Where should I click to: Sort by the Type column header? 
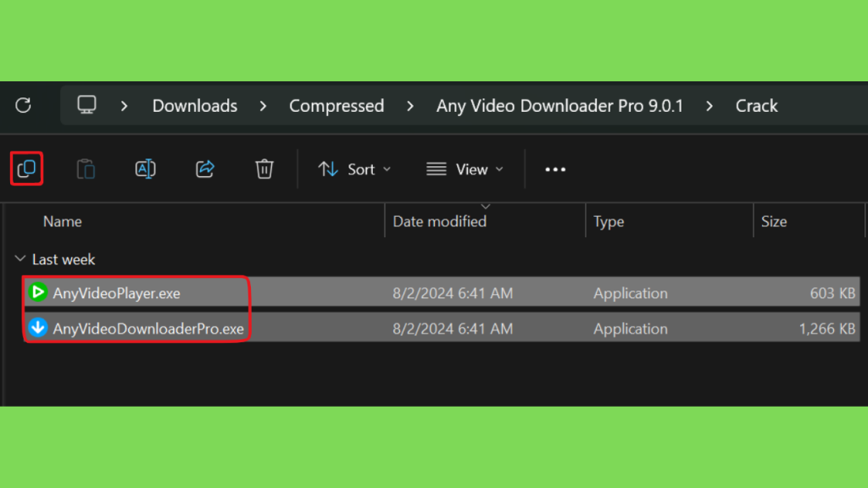(609, 222)
